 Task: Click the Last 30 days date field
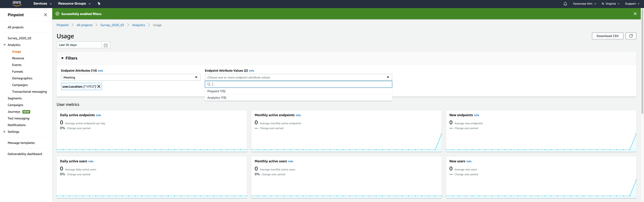[79, 45]
